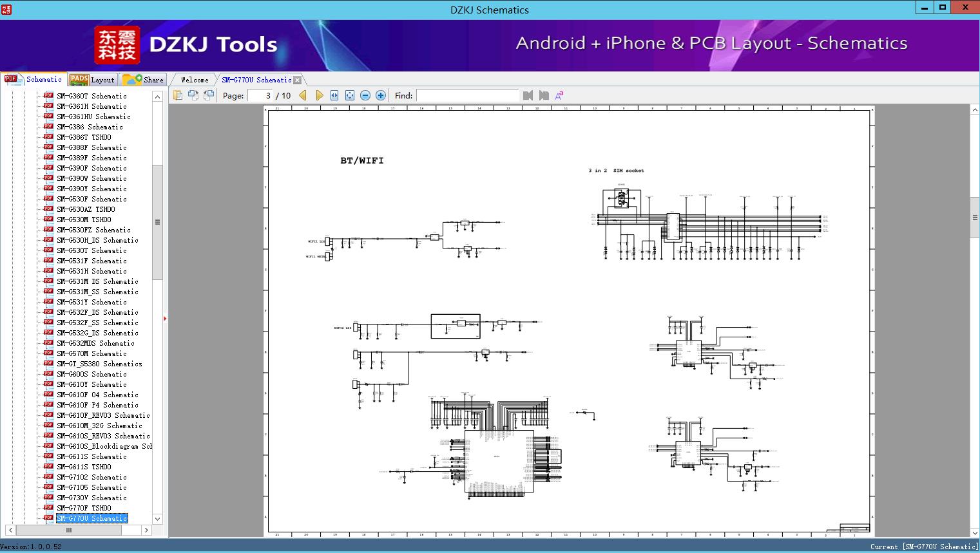Image resolution: width=980 pixels, height=553 pixels.
Task: Find next match icon
Action: click(x=544, y=95)
